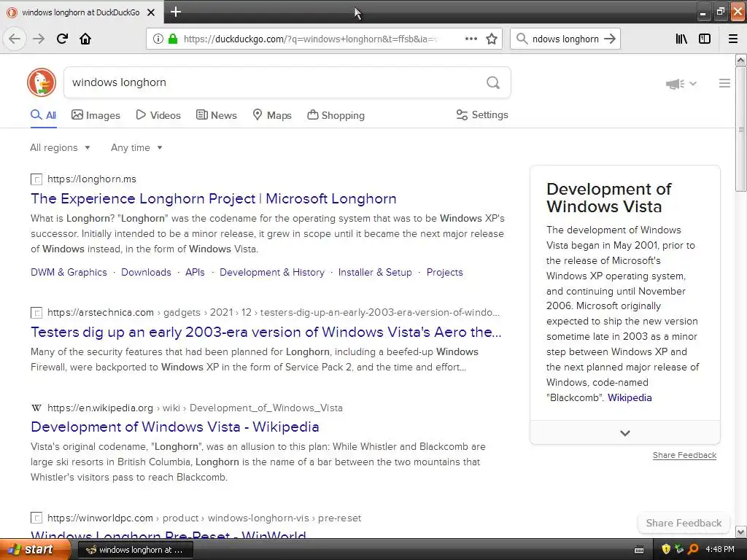Open The Experience Longhorn Project result
747x560 pixels.
[214, 198]
